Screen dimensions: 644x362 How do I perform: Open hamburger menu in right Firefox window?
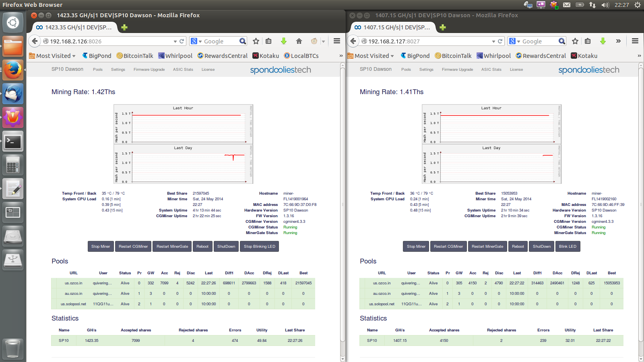tap(635, 41)
